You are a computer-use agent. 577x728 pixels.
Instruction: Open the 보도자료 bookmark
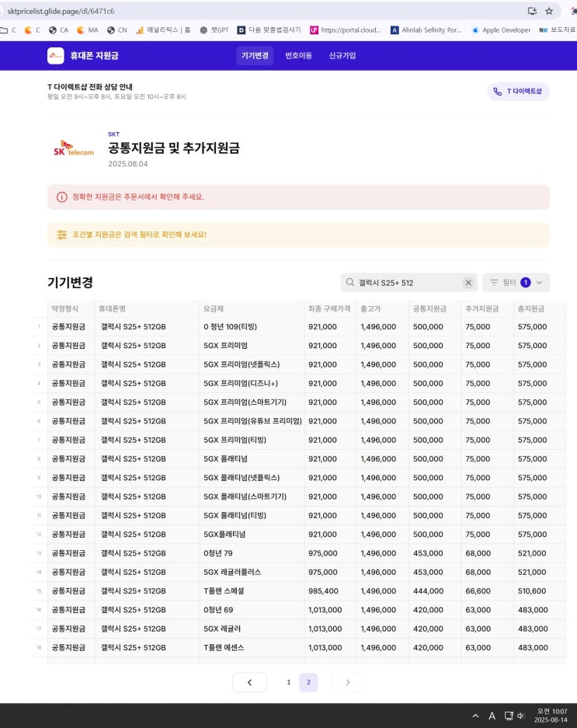click(558, 30)
